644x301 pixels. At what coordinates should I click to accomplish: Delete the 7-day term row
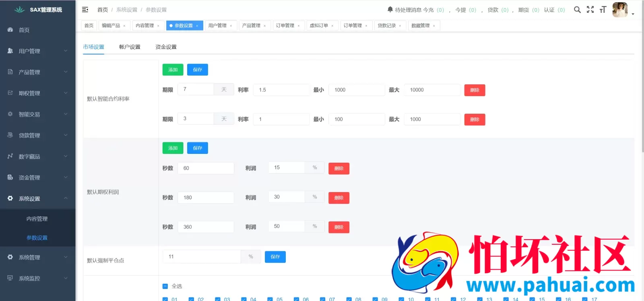475,90
